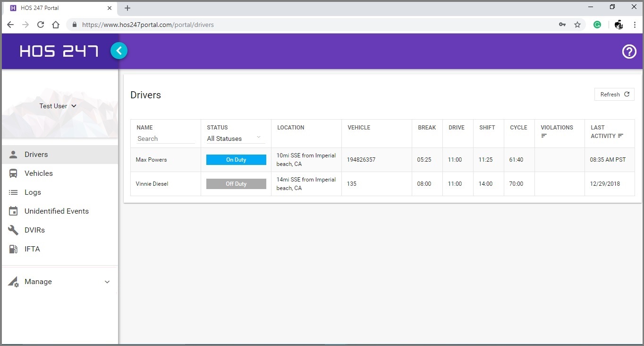Open the All Statuses filter dropdown
Image resolution: width=644 pixels, height=346 pixels.
tap(236, 138)
